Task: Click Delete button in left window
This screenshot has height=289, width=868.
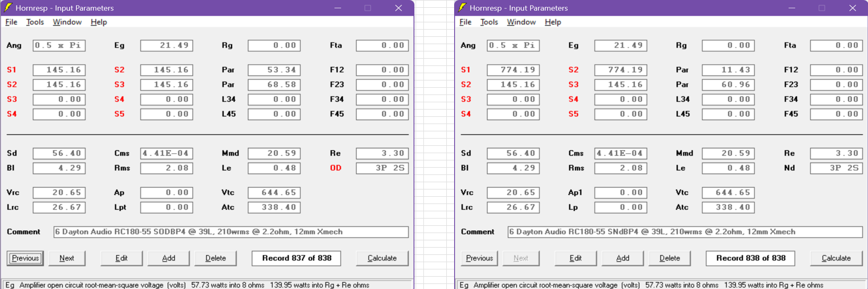Action: (x=215, y=258)
